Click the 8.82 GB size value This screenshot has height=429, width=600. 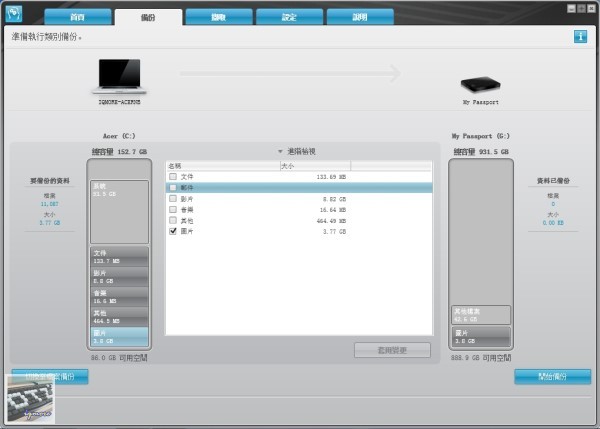(x=334, y=199)
